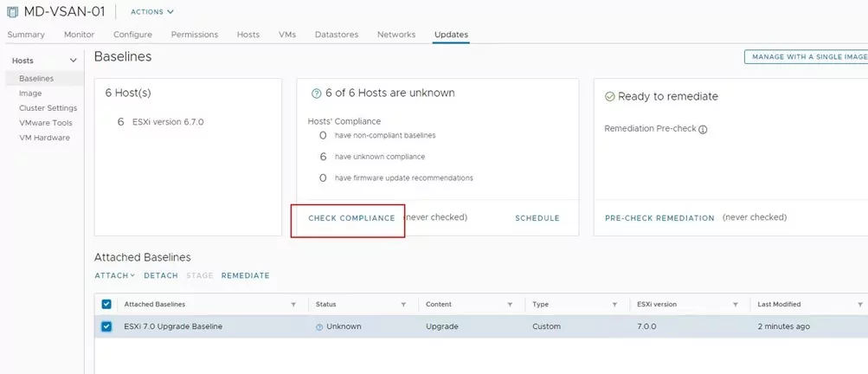Image resolution: width=868 pixels, height=374 pixels.
Task: Click the unknown hosts question mark icon
Action: 317,94
